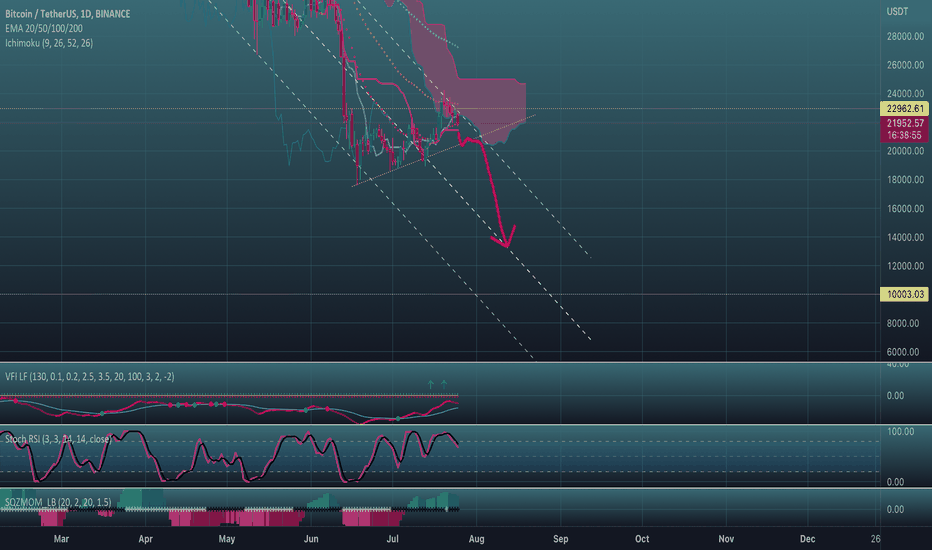Image resolution: width=932 pixels, height=550 pixels.
Task: Click the Apr label on time axis
Action: [x=146, y=539]
